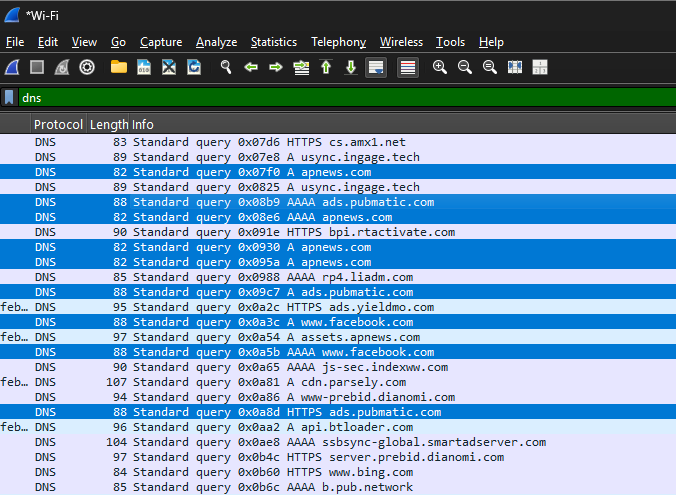The width and height of the screenshot is (676, 495).
Task: Sort by Length column header
Action: tap(108, 125)
